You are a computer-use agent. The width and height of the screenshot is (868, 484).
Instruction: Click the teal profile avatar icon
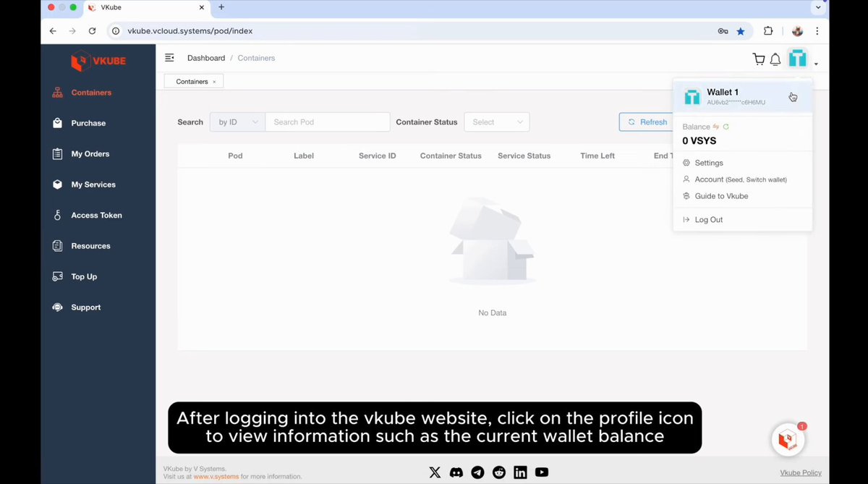[x=797, y=58]
